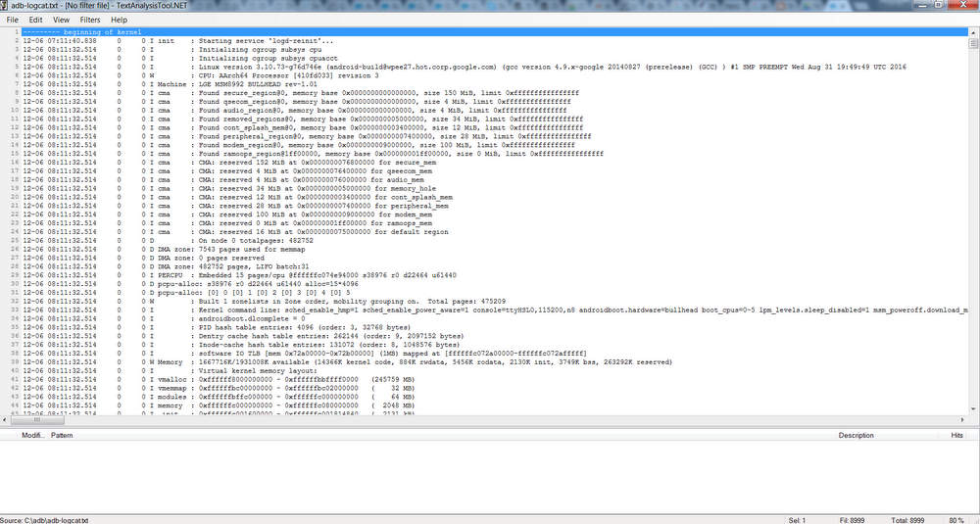Click the TextAnalysisTool app icon in title bar
Screen dimensions: 980x524
click(x=4, y=5)
